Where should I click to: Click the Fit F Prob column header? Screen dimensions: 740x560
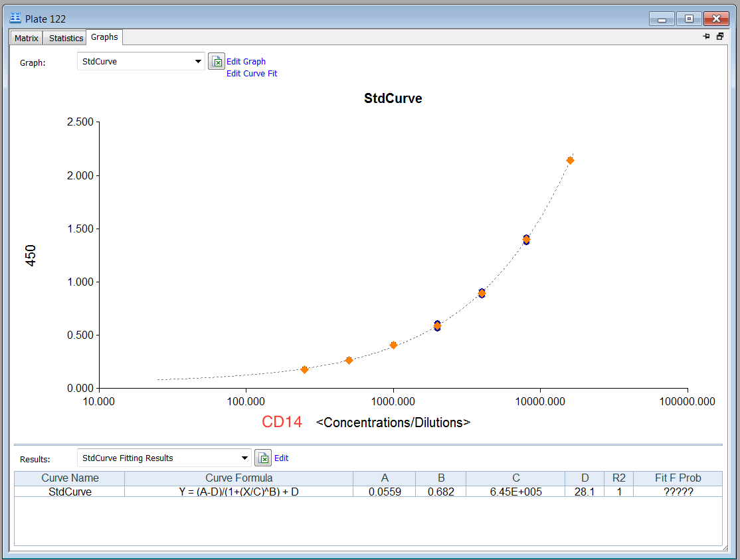678,478
